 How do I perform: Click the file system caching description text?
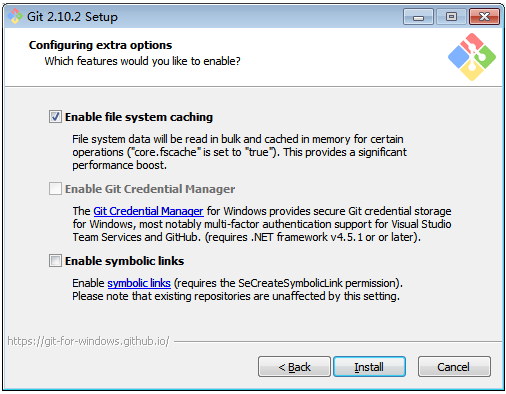tap(239, 152)
